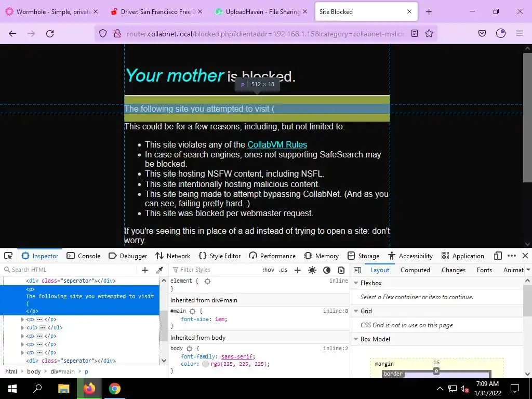532x399 pixels.
Task: Follow the CollabVM Rules link
Action: point(277,144)
